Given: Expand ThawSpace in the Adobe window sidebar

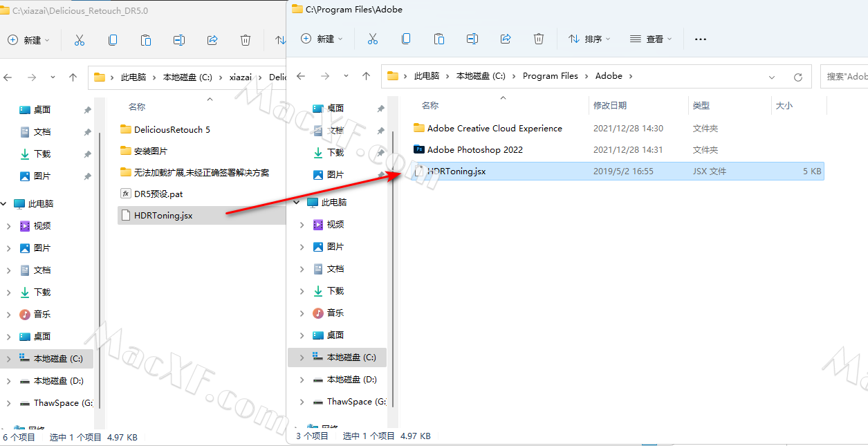Looking at the screenshot, I should 302,402.
